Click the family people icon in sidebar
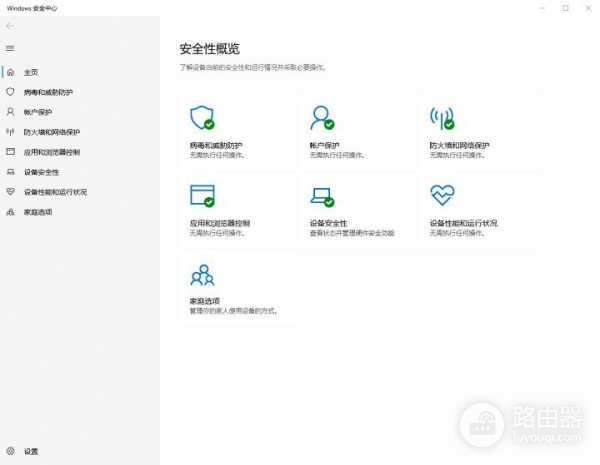Image resolution: width=600 pixels, height=465 pixels. pos(10,212)
